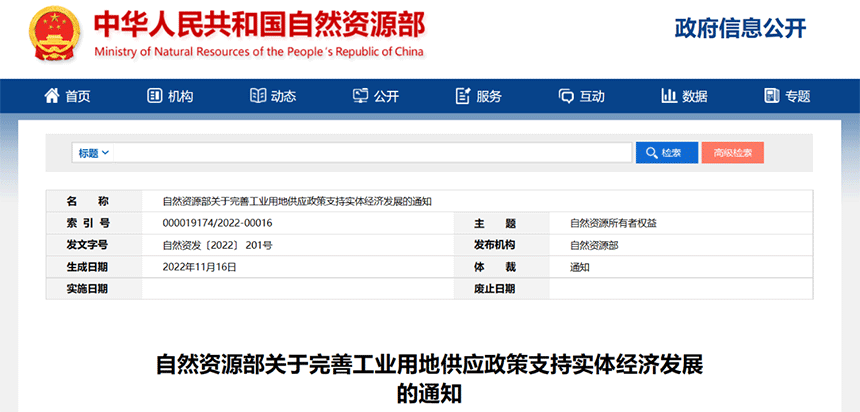Screen dimensions: 860x412
Task: Click the 互动 interaction chat icon
Action: (x=566, y=96)
